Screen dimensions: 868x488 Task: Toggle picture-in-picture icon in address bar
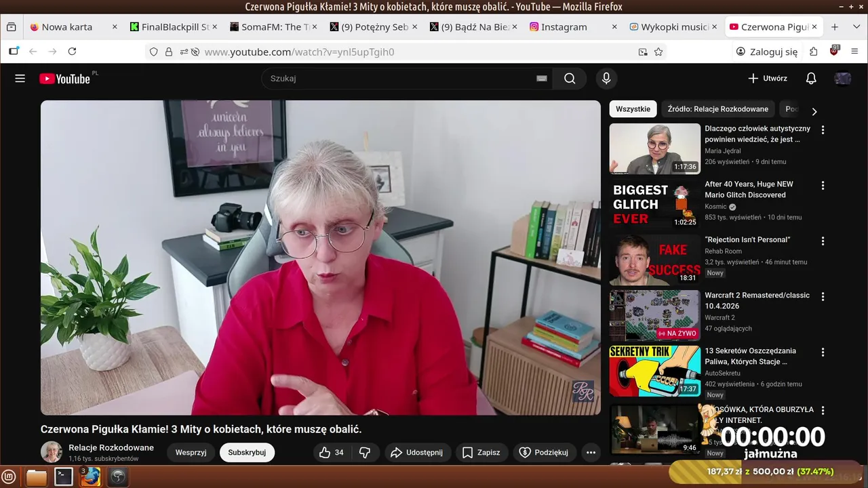pos(643,52)
